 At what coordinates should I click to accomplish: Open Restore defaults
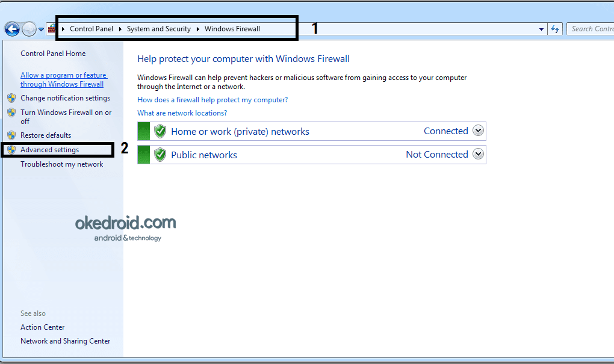click(46, 135)
